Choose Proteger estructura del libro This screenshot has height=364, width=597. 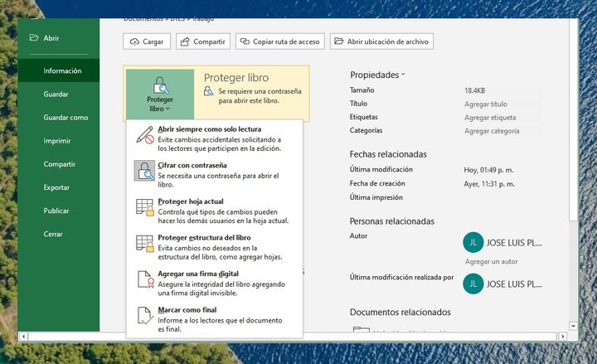point(215,247)
